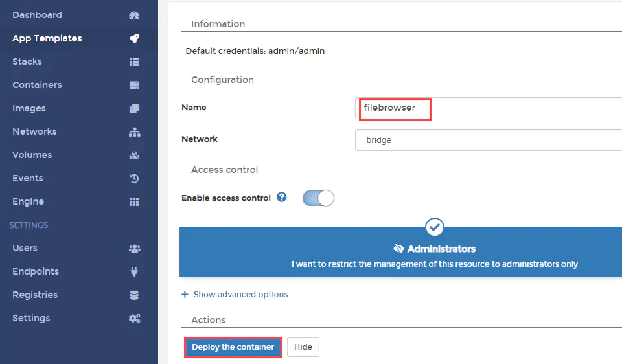Click the Hide button
This screenshot has height=364, width=622.
(x=303, y=347)
